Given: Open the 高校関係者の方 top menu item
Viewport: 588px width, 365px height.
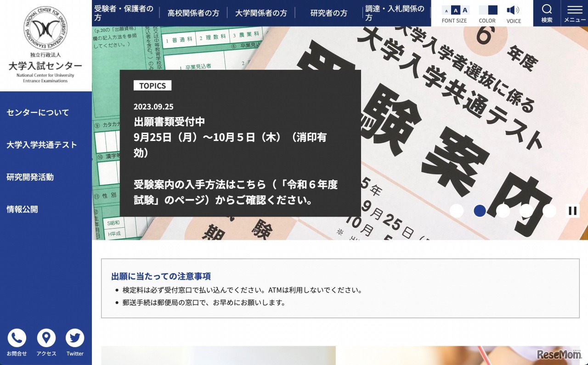Looking at the screenshot, I should [x=193, y=13].
